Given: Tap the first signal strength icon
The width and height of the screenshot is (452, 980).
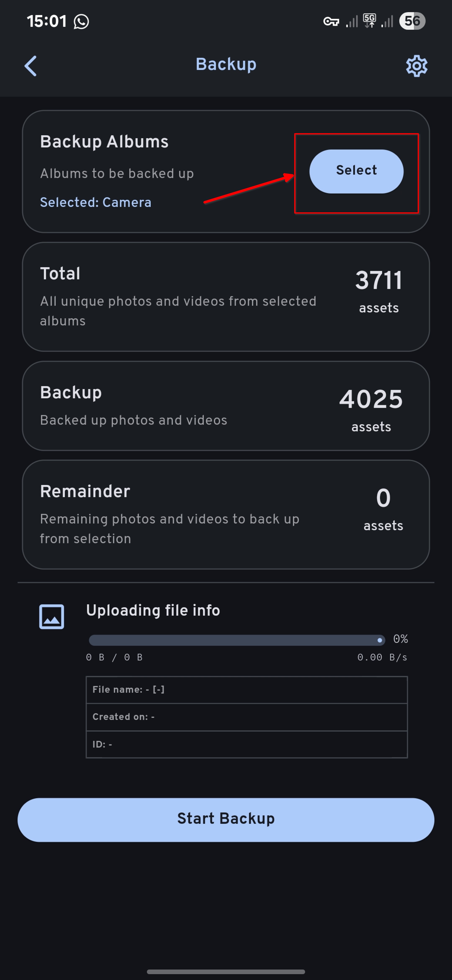Looking at the screenshot, I should coord(352,22).
